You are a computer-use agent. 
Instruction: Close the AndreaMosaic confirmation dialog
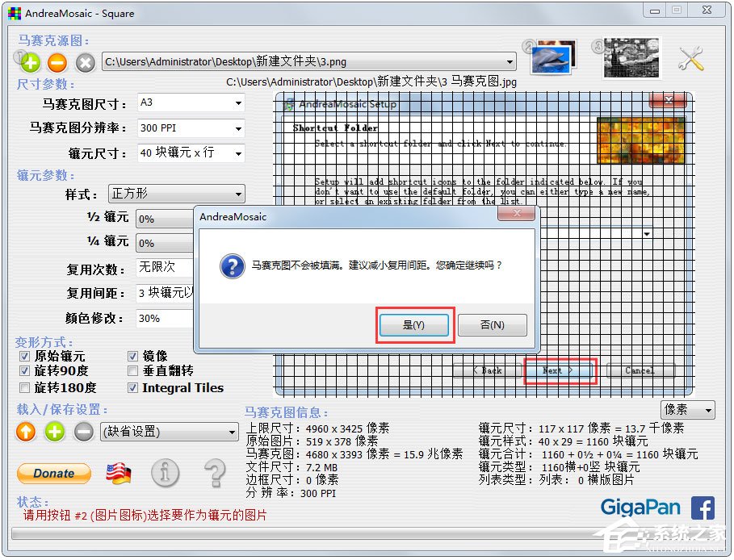tap(516, 213)
